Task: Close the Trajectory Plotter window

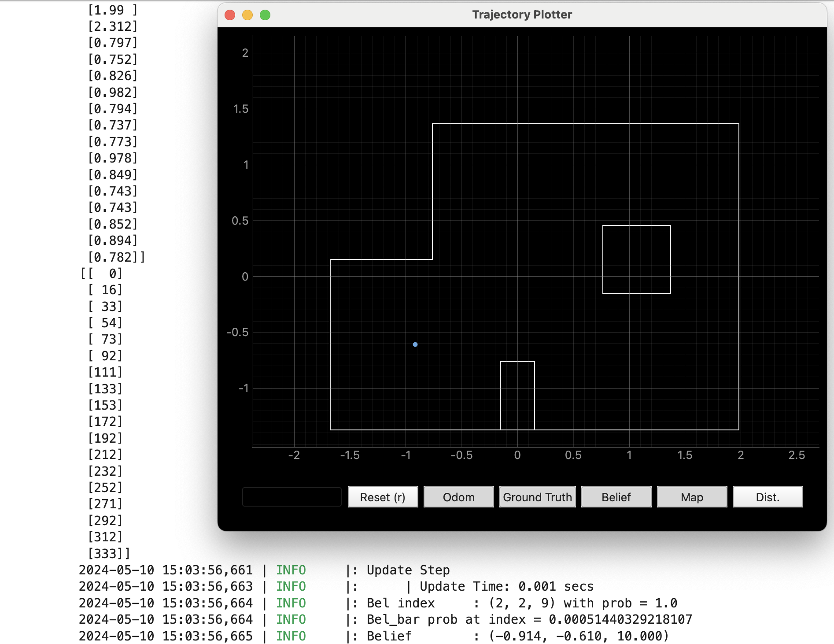Action: (x=230, y=15)
